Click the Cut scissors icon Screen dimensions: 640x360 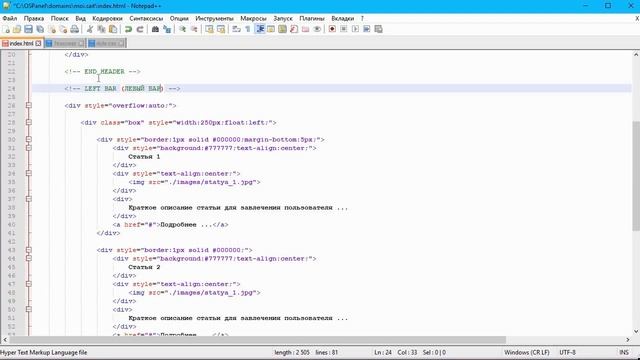[90, 29]
